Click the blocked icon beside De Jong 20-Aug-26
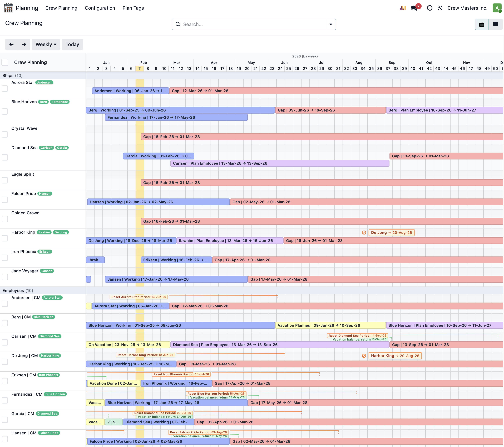 click(364, 233)
